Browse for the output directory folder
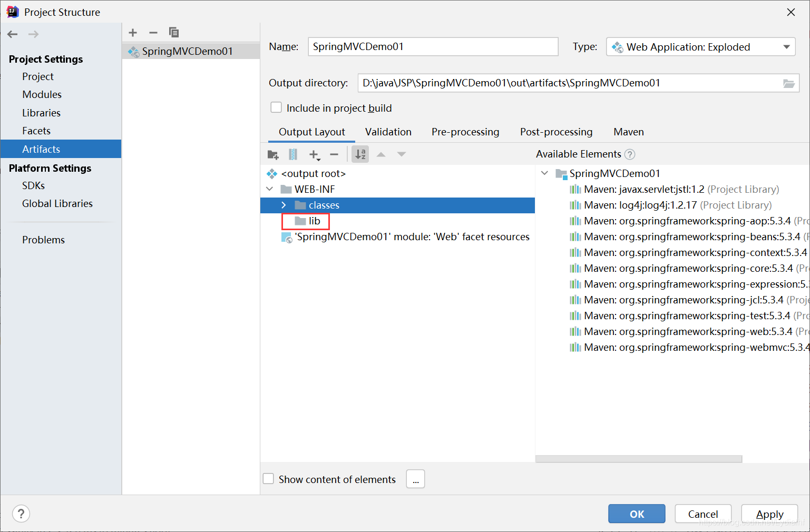Image resolution: width=810 pixels, height=532 pixels. pyautogui.click(x=788, y=83)
